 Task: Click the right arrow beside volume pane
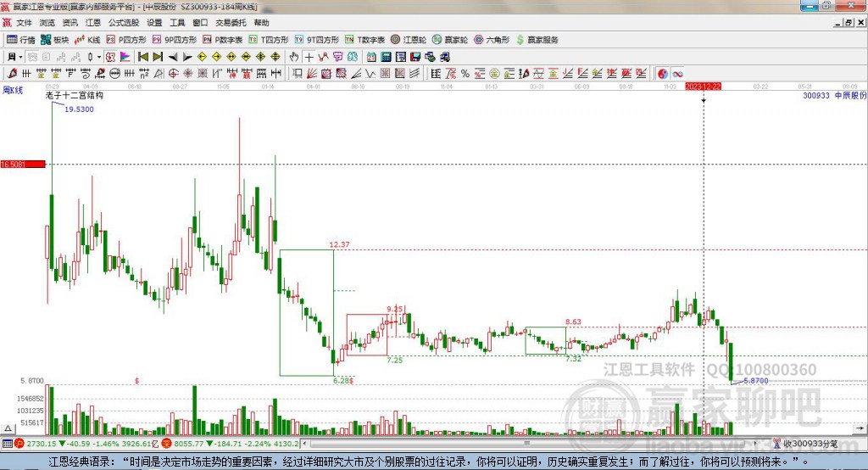(x=860, y=428)
